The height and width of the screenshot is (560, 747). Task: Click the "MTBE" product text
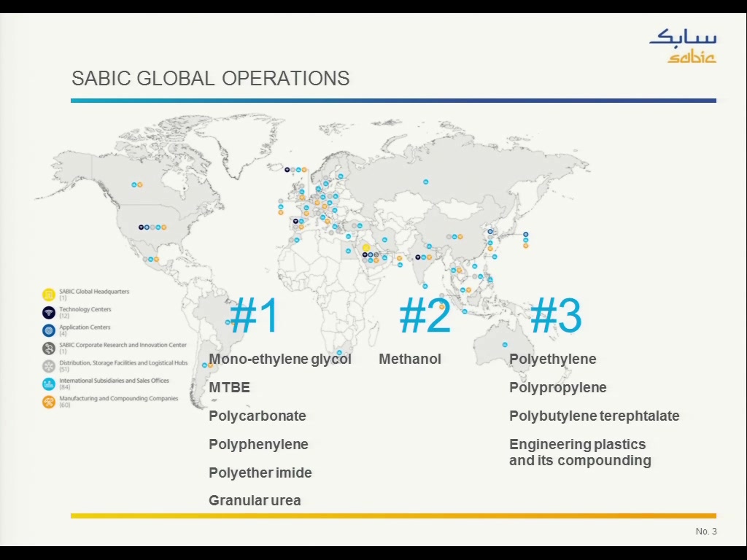229,388
